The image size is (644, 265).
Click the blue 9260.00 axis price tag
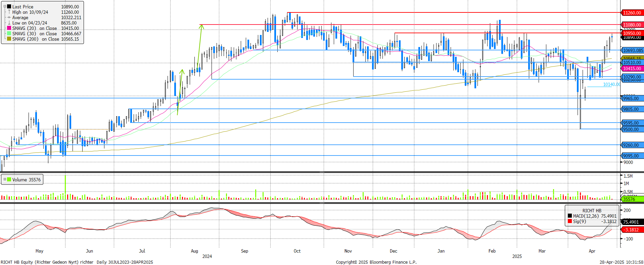632,145
